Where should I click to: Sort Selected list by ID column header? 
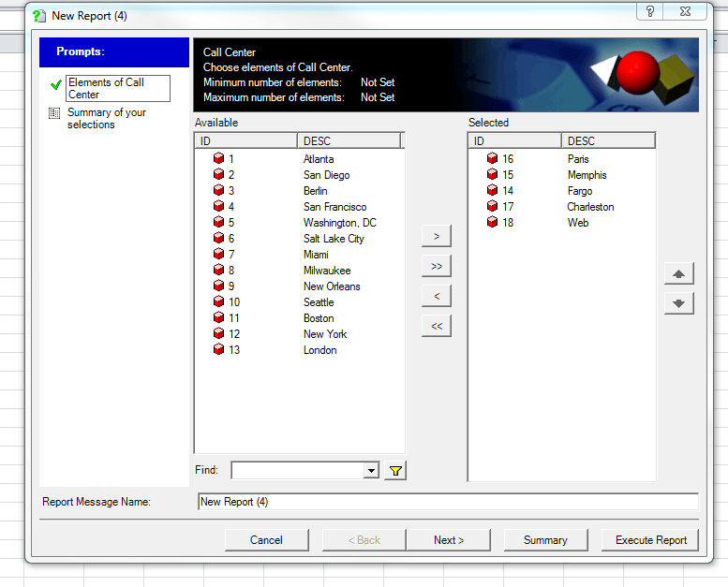(514, 141)
